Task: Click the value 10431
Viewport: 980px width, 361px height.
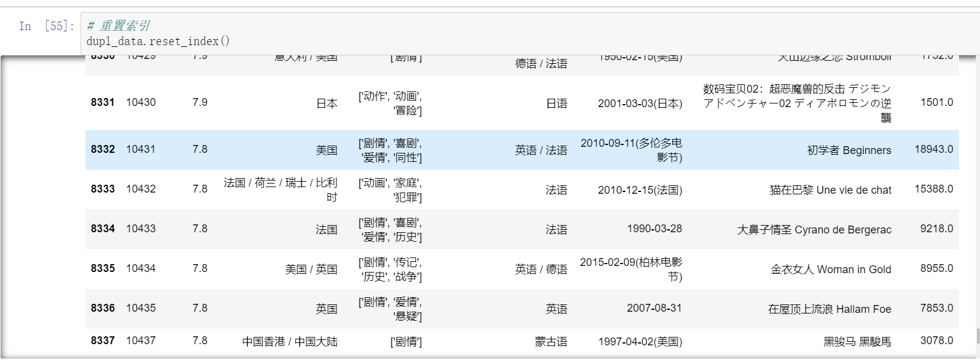Action: point(141,149)
